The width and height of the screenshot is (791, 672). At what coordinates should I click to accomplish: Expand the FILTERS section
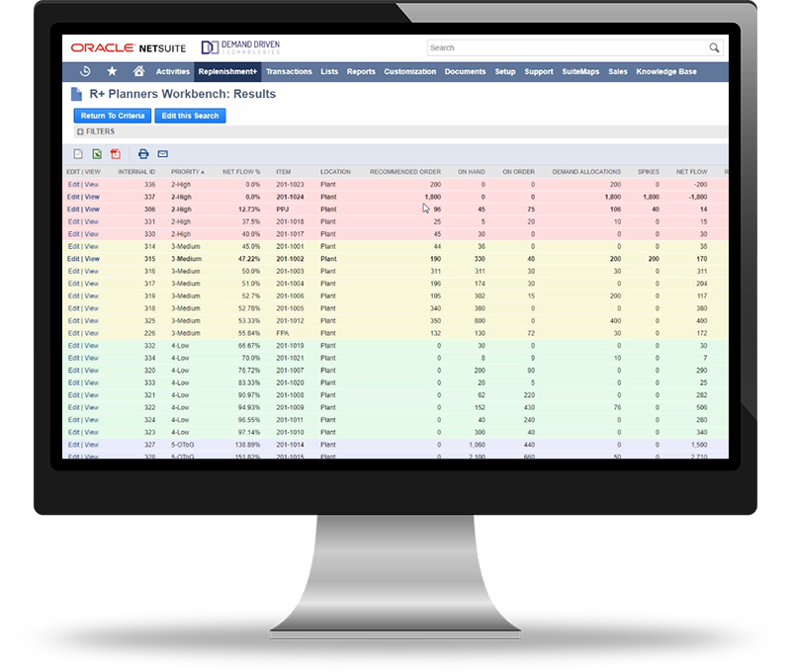point(96,131)
